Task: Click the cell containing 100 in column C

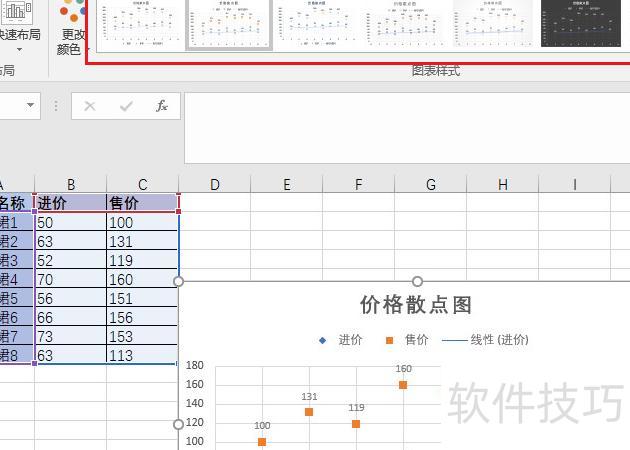Action: tap(143, 222)
